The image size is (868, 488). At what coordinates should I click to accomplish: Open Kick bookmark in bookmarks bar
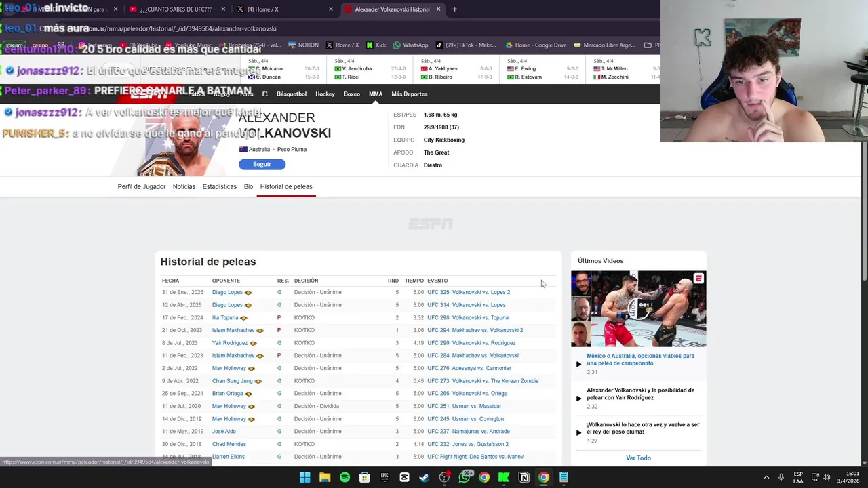(x=376, y=45)
